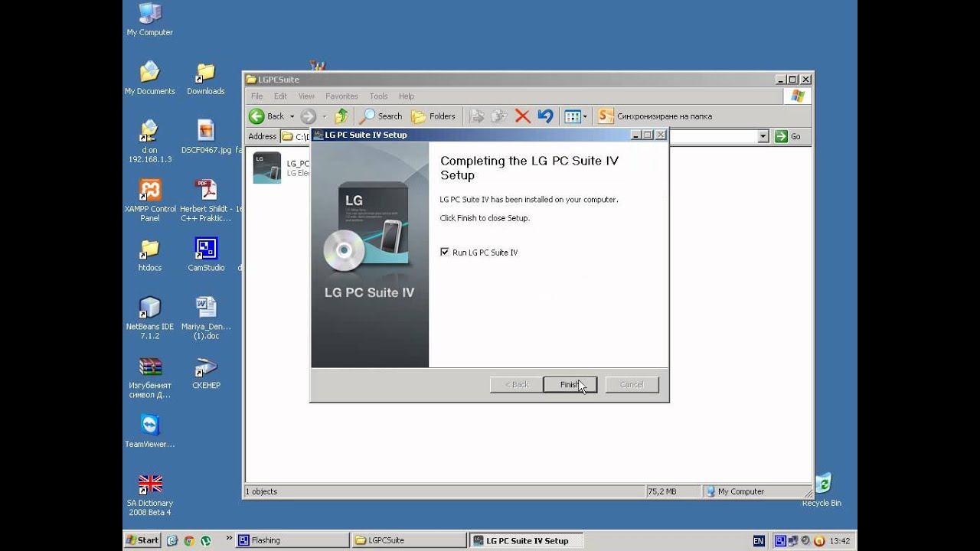The image size is (980, 551).
Task: Open the Tools menu in Explorer
Action: pyautogui.click(x=378, y=96)
